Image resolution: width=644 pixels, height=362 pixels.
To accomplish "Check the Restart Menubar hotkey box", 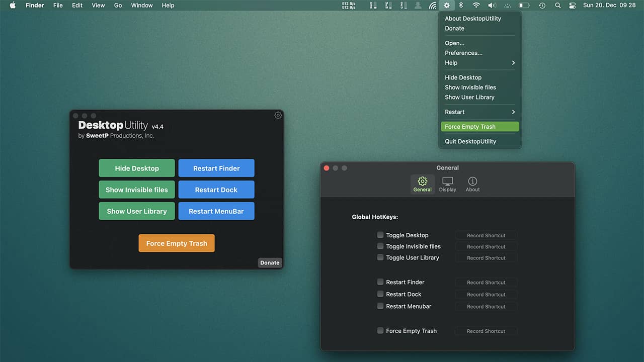I will [x=380, y=306].
